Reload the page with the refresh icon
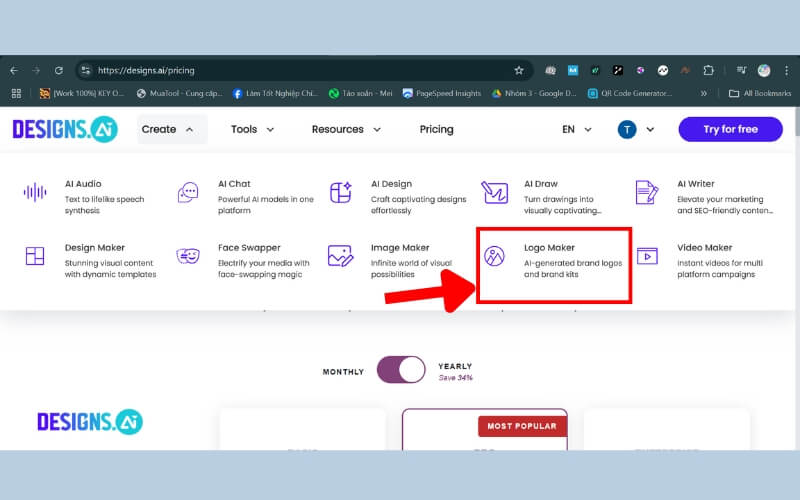Image resolution: width=800 pixels, height=500 pixels. click(59, 70)
